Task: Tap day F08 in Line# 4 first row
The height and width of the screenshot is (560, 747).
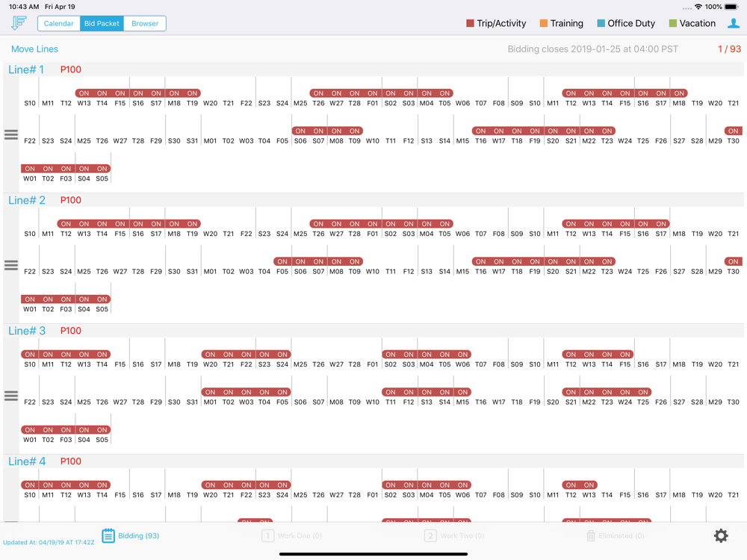Action: (x=499, y=495)
